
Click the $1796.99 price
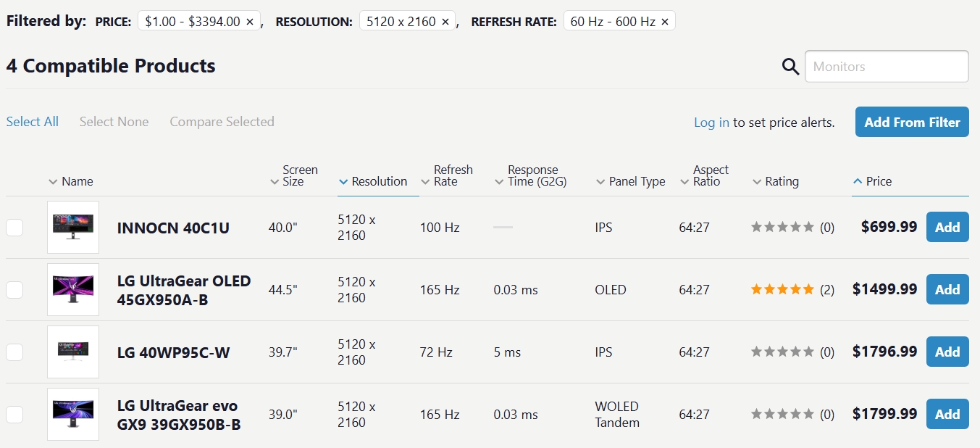tap(884, 352)
